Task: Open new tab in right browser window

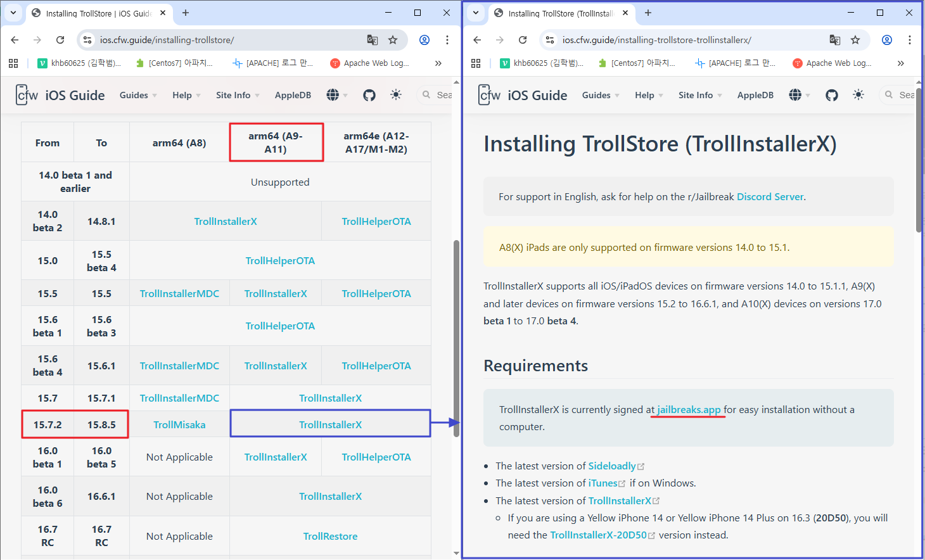Action: [x=648, y=13]
